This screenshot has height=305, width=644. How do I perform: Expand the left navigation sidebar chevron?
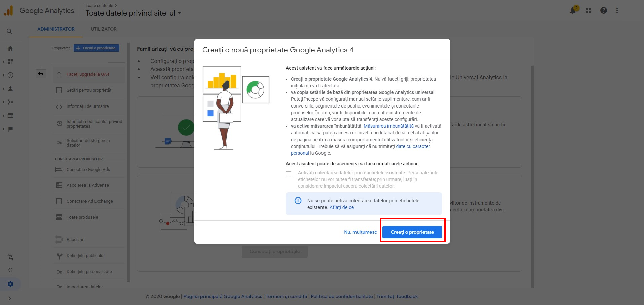(10, 298)
